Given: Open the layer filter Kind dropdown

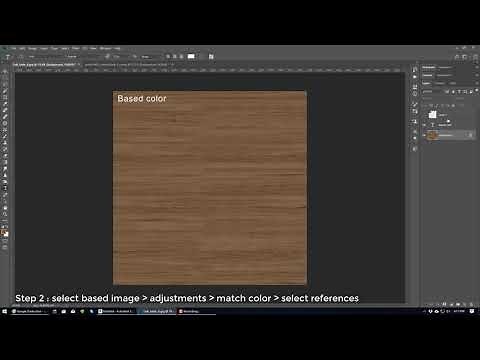Looking at the screenshot, I should point(432,91).
